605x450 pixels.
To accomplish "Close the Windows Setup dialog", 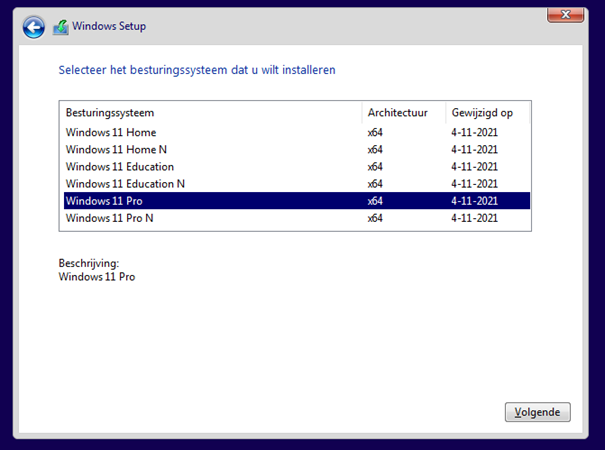I will pyautogui.click(x=565, y=15).
